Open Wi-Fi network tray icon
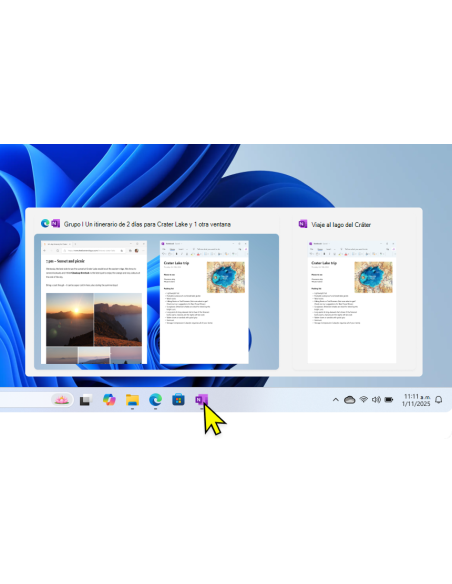 coord(363,400)
